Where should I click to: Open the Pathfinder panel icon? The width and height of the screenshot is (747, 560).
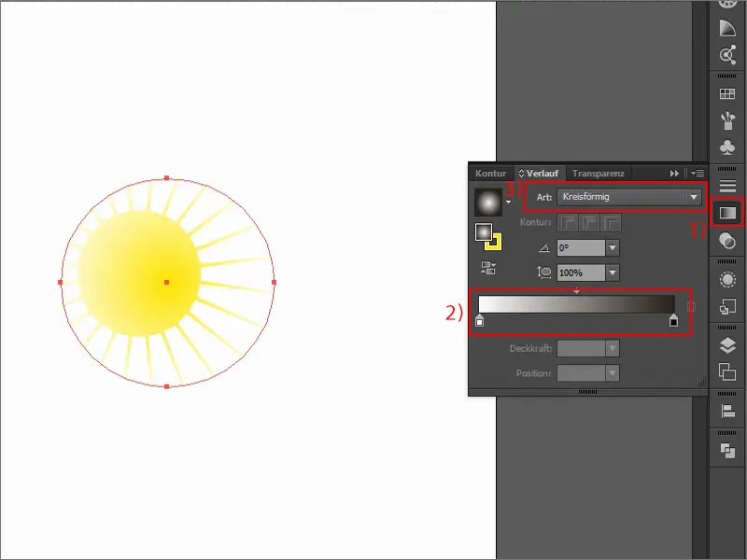point(727,450)
